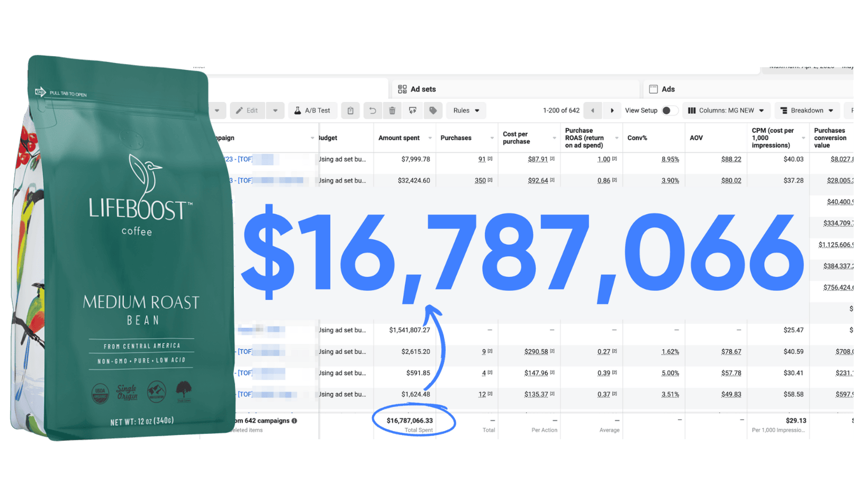Open Purchases column menu arrow
The width and height of the screenshot is (868, 489).
click(492, 138)
